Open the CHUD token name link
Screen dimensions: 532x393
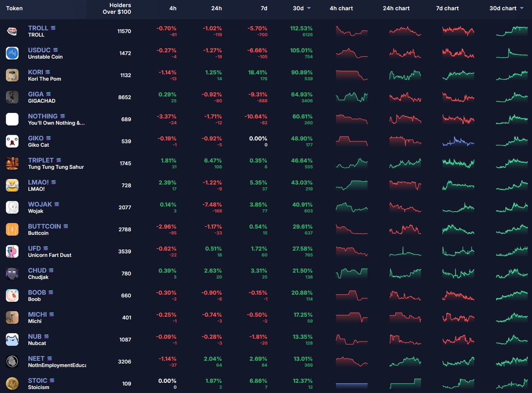point(37,270)
